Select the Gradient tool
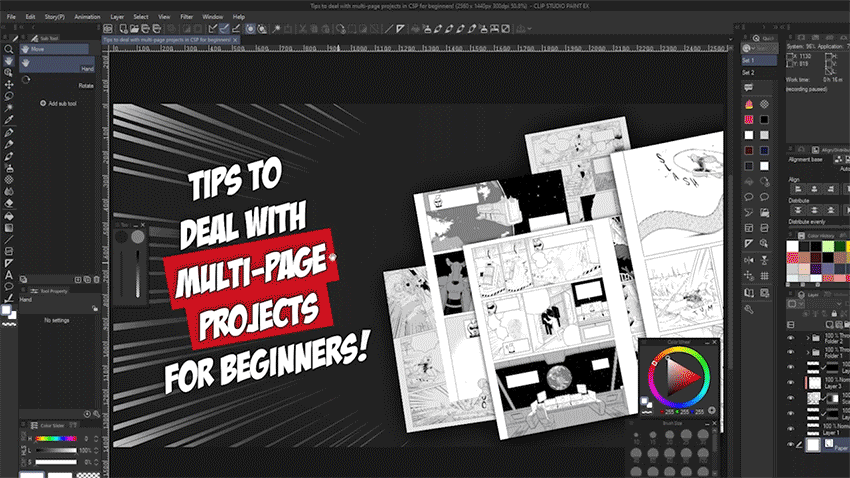This screenshot has height=478, width=850. [x=9, y=228]
